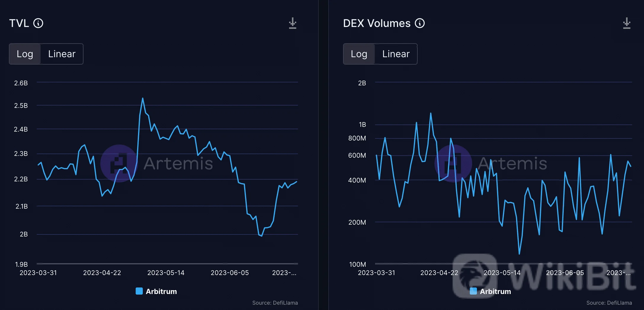Click Source: DefiLlama under TVL chart

[275, 303]
